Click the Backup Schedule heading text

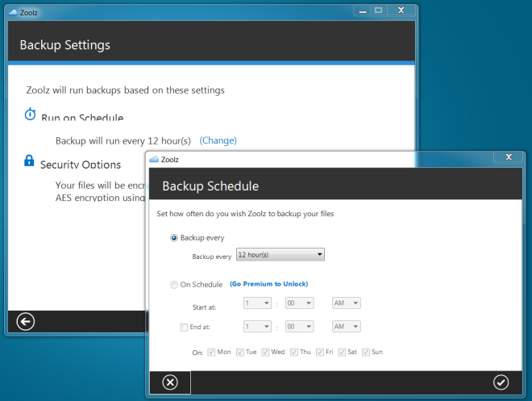[210, 186]
